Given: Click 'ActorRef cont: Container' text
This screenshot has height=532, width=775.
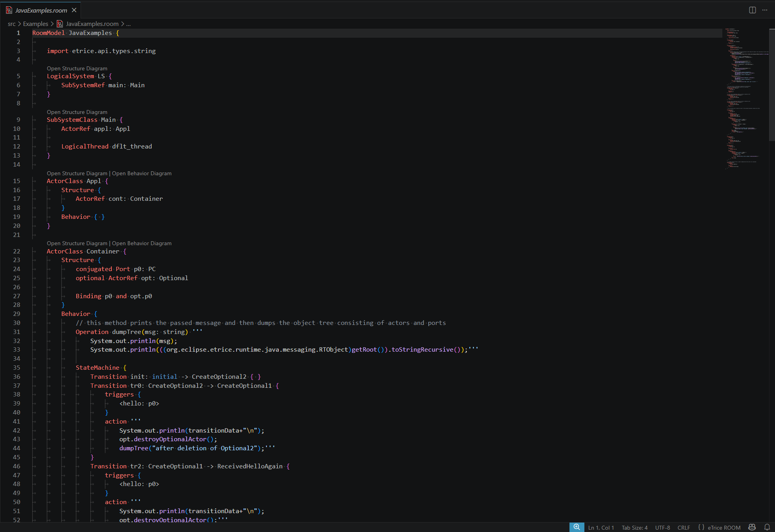Looking at the screenshot, I should [x=119, y=199].
